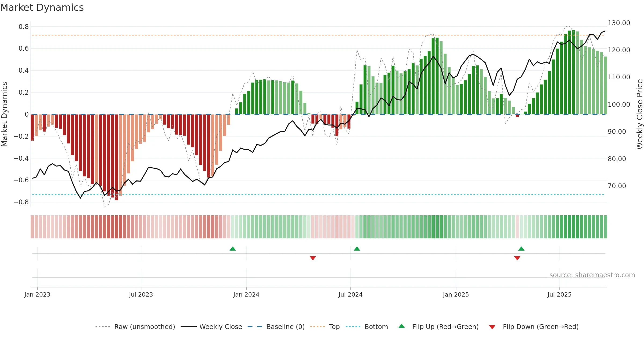644x362 pixels.
Task: Click the −0.8 left axis label
Action: click(x=21, y=202)
